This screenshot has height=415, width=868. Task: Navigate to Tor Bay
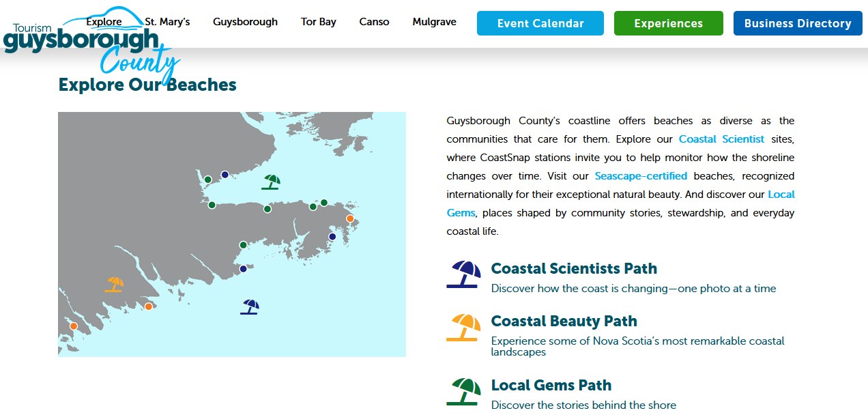(x=319, y=22)
